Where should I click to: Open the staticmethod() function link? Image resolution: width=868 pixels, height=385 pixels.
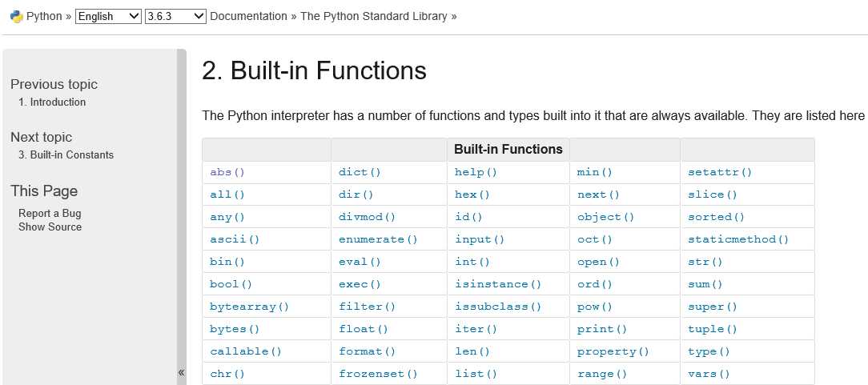tap(738, 239)
